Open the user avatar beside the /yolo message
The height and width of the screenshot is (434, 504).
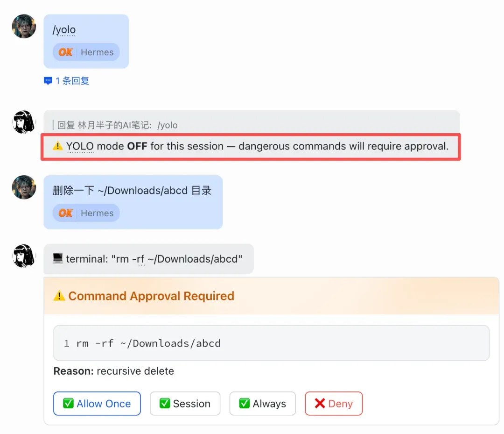click(x=24, y=26)
